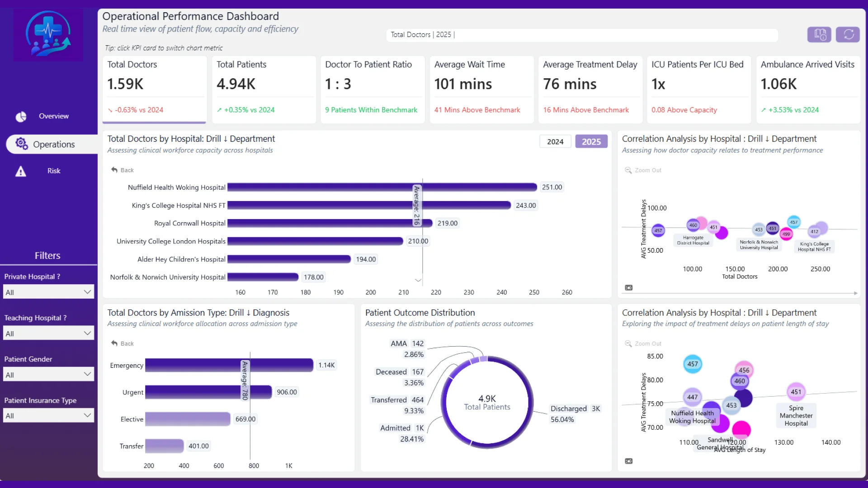The height and width of the screenshot is (488, 868).
Task: Select the 2025 year toggle
Action: click(591, 141)
